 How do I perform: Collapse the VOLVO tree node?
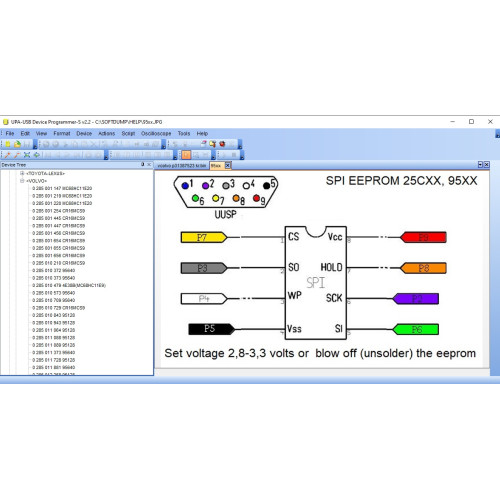22,181
